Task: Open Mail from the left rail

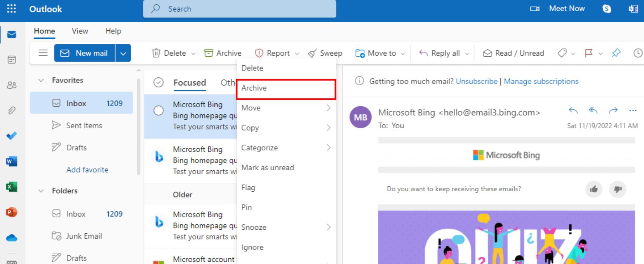Action: [x=12, y=35]
